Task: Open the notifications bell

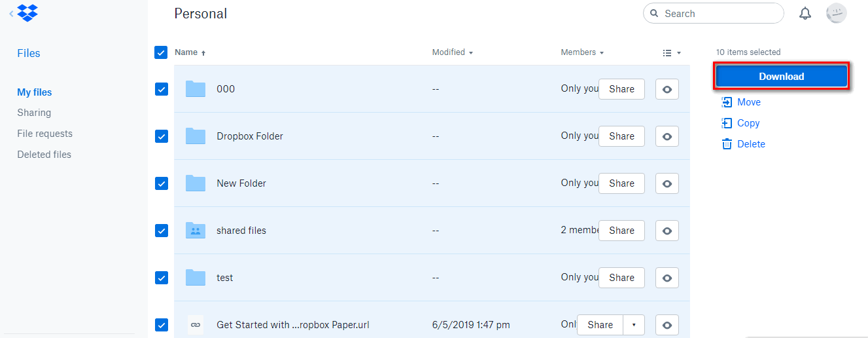Action: click(x=805, y=13)
